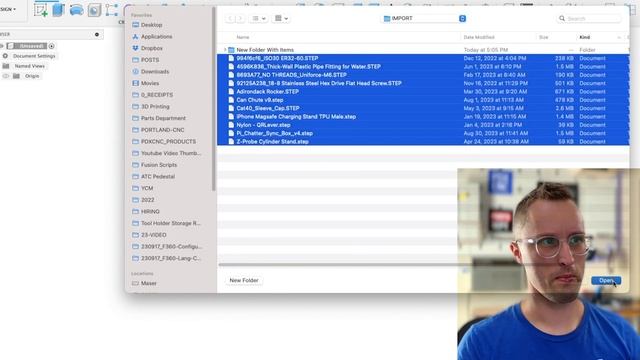Go back in the file dialog
Screen dimensions: 640x360
230,18
